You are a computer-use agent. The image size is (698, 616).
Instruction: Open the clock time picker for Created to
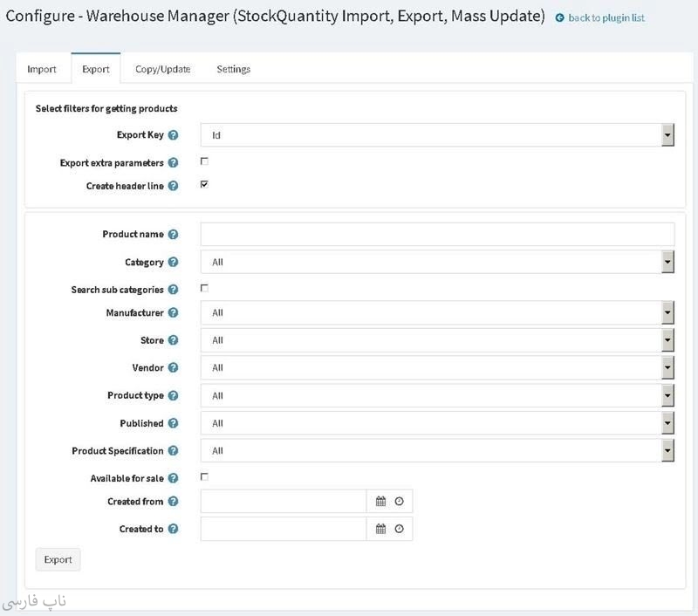400,529
